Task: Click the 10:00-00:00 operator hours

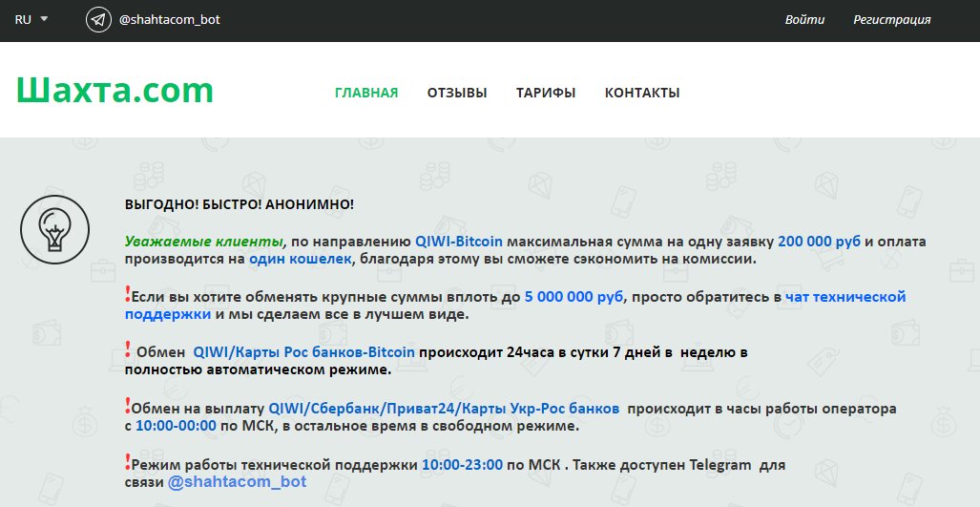Action: pos(176,427)
